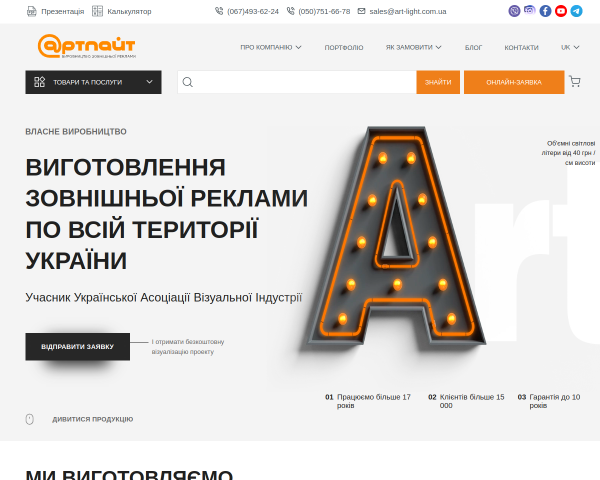
Task: Go to the Портфоліо page
Action: coord(344,47)
